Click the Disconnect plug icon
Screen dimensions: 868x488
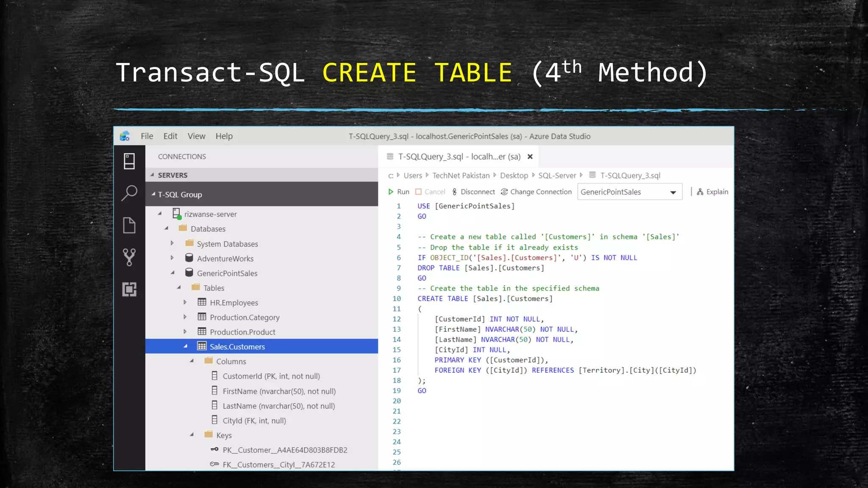point(454,192)
